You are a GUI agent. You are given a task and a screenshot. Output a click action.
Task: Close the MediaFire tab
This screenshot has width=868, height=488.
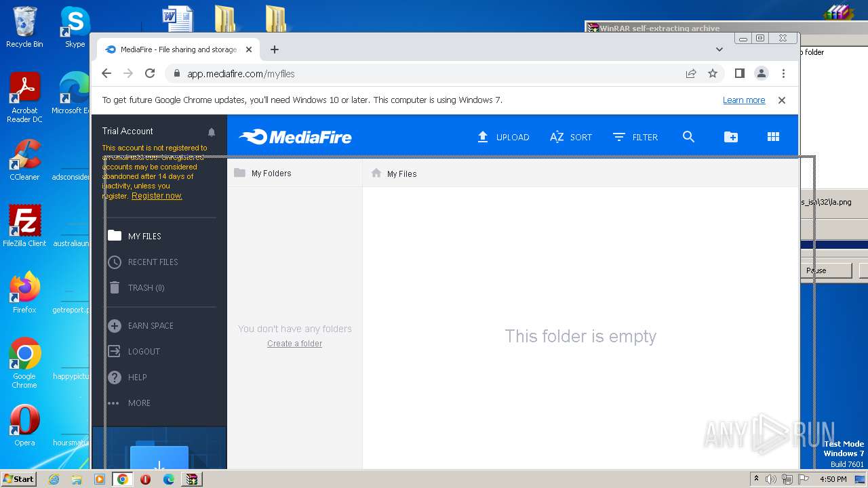(249, 49)
